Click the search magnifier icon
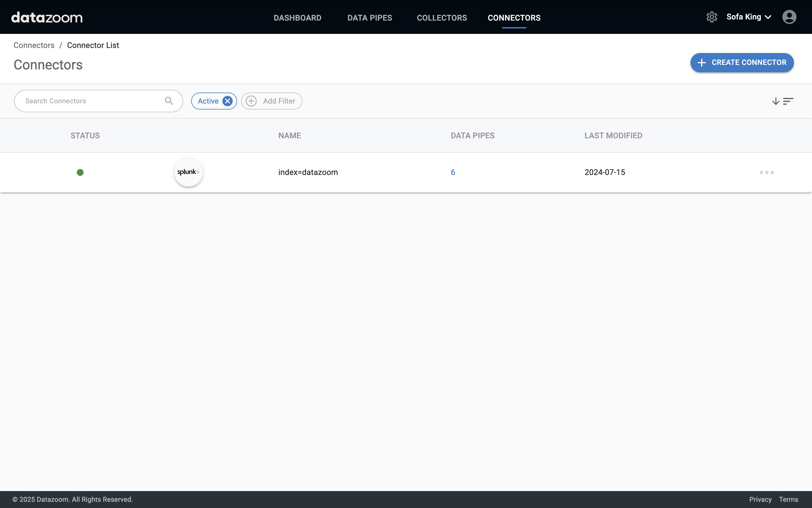812x508 pixels. [x=169, y=101]
